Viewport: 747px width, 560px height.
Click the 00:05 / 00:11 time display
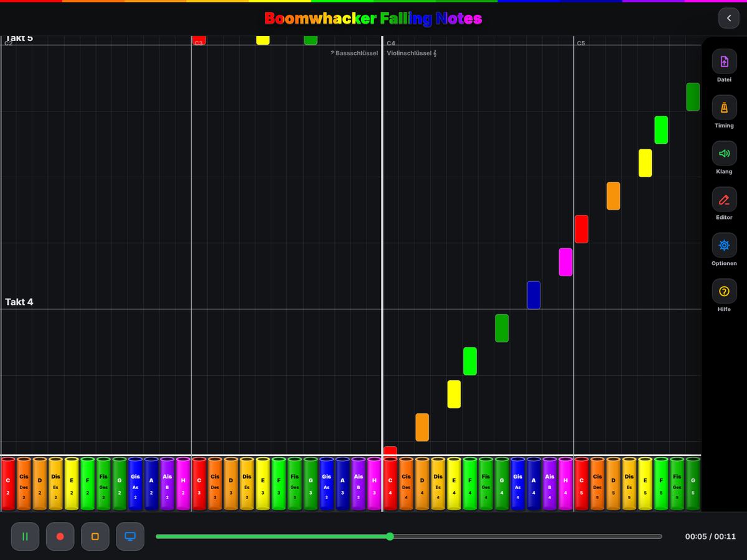(710, 536)
